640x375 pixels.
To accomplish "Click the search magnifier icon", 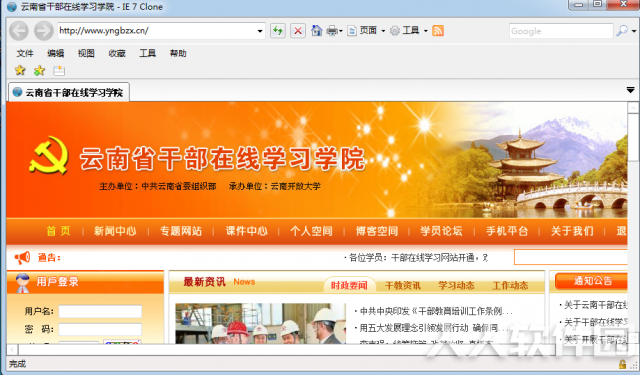I will 622,30.
